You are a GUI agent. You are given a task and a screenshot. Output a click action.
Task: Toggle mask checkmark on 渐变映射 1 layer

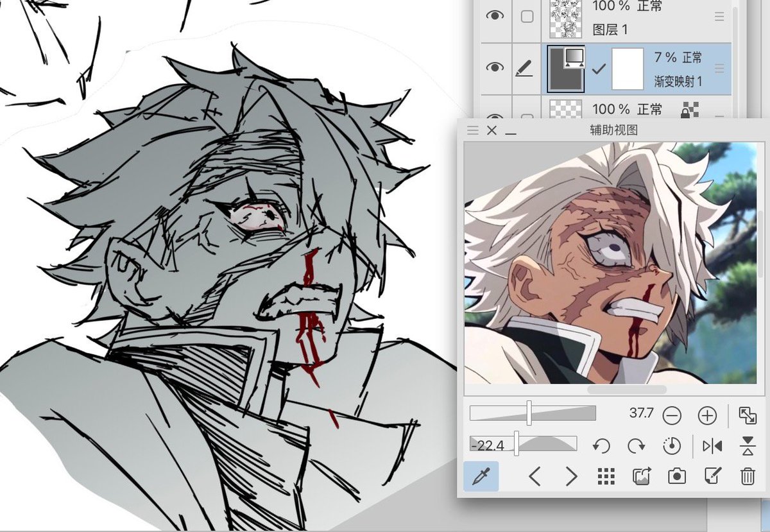click(x=598, y=69)
